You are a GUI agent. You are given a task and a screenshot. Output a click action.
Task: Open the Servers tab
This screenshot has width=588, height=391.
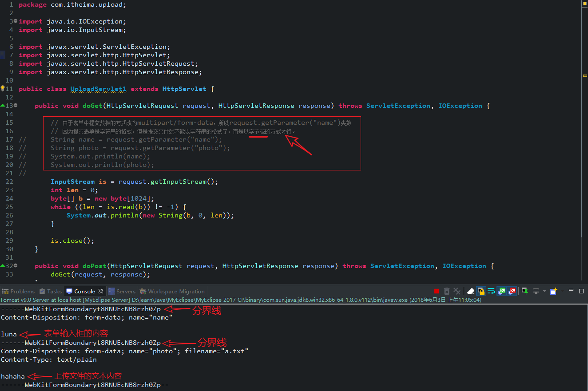point(122,292)
